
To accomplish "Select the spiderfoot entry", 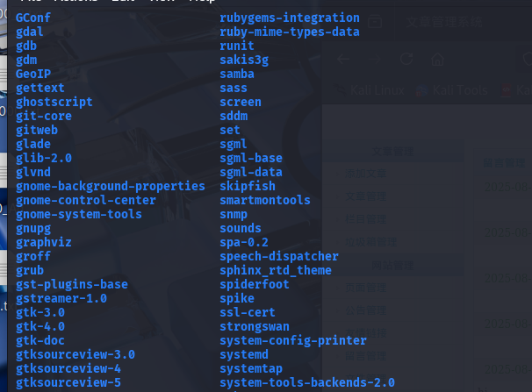I will [x=255, y=285].
